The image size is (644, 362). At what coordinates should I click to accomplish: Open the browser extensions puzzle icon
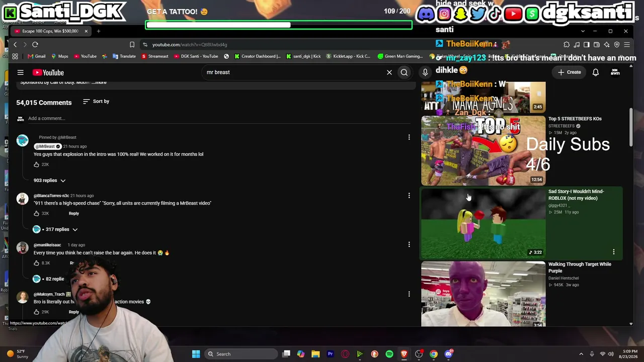[567, 45]
